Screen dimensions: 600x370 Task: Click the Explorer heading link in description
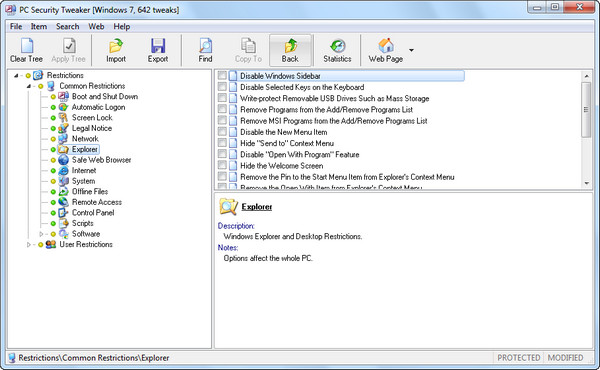tap(257, 207)
